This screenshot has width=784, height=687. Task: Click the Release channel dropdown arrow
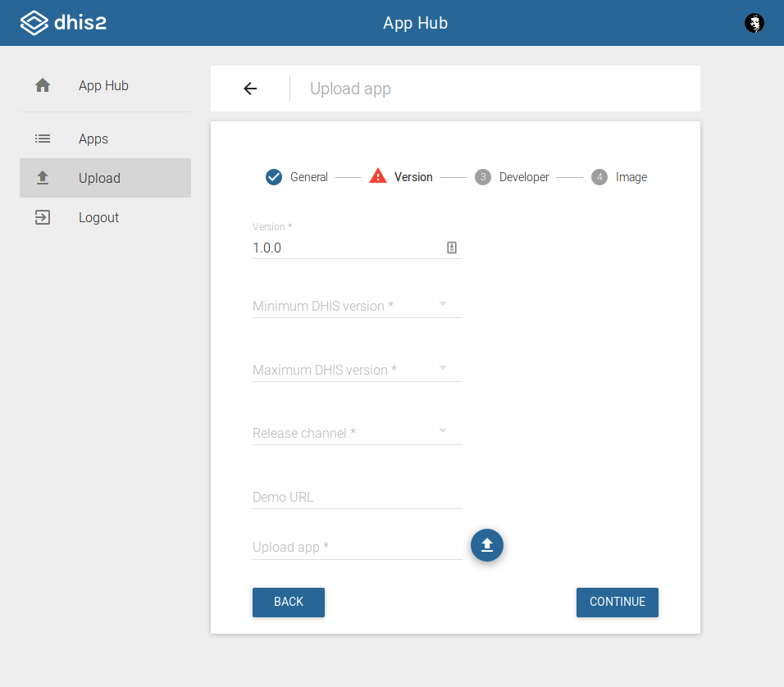point(443,430)
